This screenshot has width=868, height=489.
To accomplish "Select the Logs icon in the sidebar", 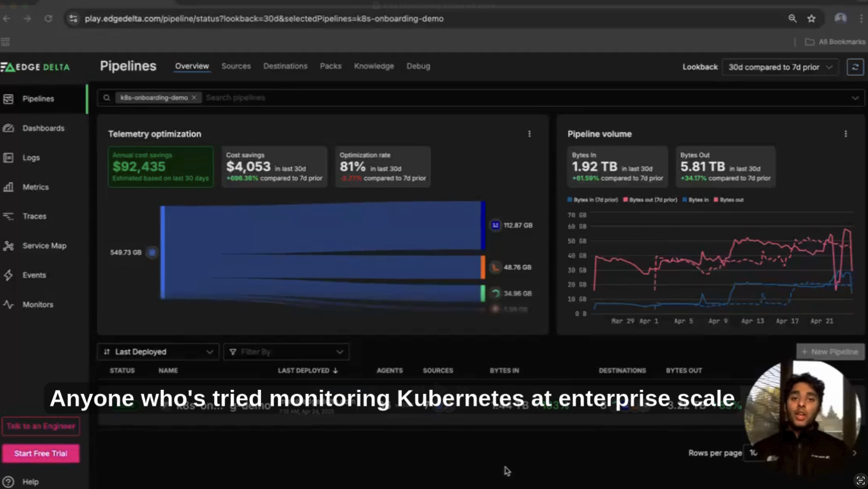I will point(9,157).
